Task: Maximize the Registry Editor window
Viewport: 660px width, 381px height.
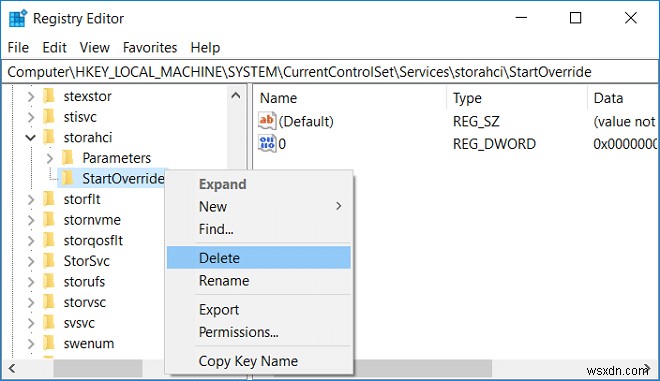Action: coord(575,18)
